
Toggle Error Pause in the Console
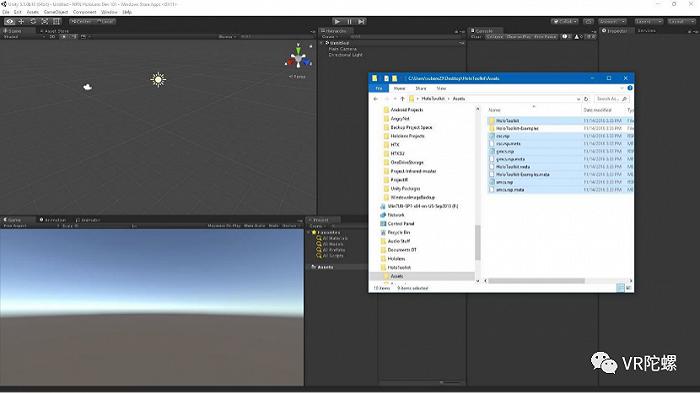click(x=545, y=37)
